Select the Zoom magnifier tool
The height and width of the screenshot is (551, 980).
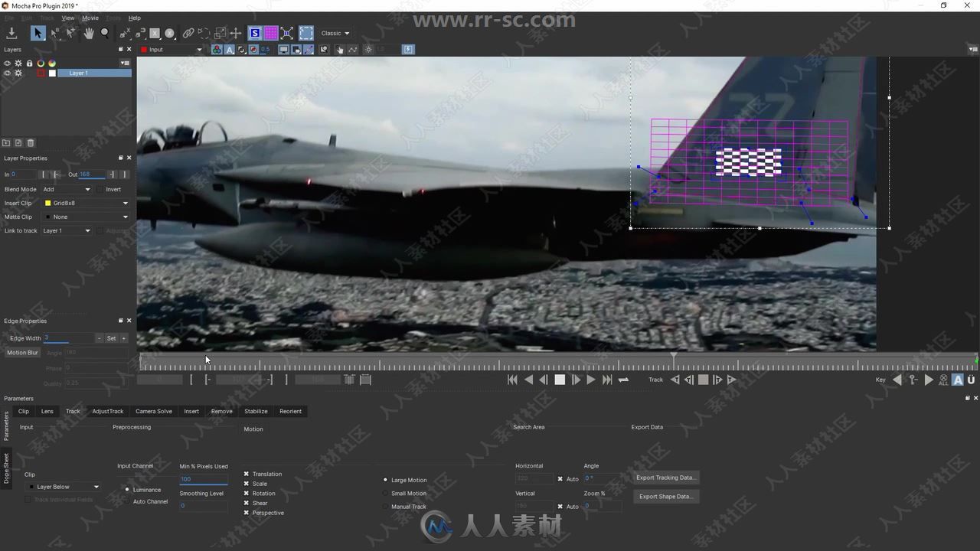coord(105,33)
